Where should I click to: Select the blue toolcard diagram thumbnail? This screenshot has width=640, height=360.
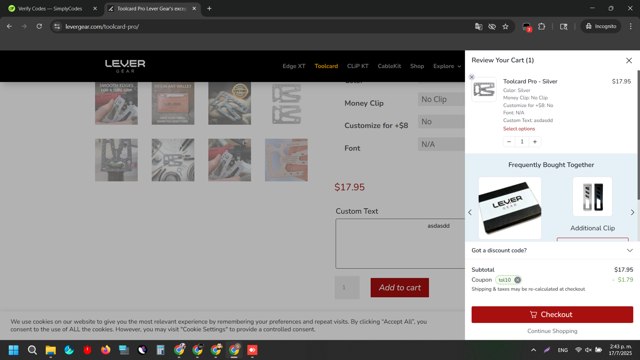(x=286, y=160)
